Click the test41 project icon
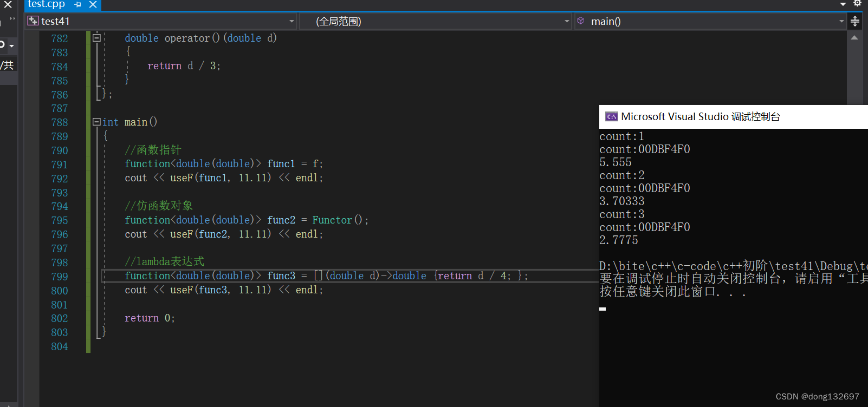Viewport: 868px width, 407px height. pyautogui.click(x=33, y=21)
